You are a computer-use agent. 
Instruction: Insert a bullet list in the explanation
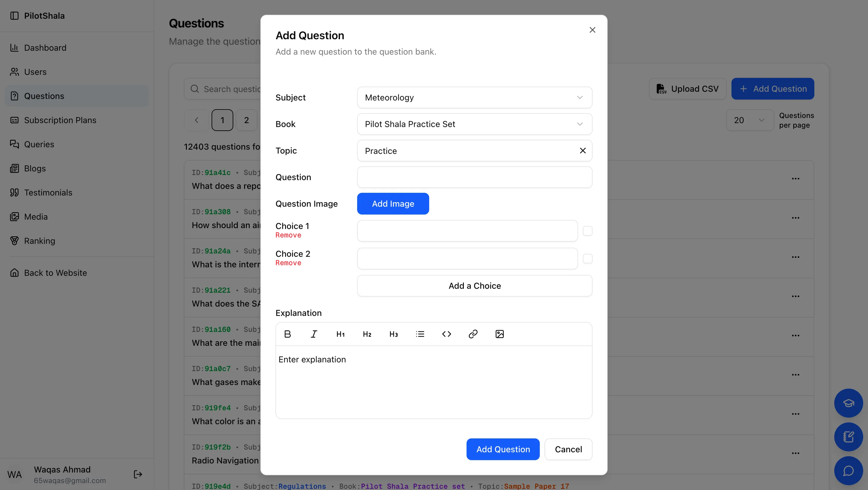pyautogui.click(x=420, y=334)
